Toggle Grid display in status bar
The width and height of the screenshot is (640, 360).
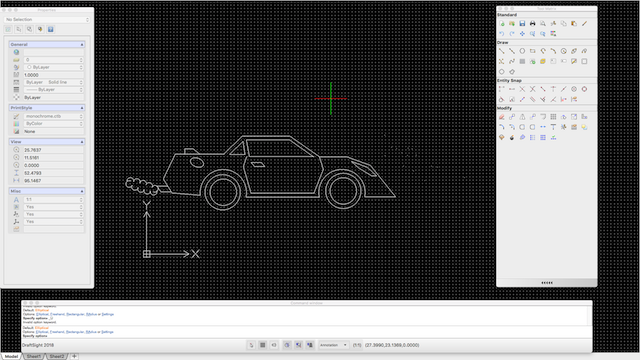pos(263,345)
